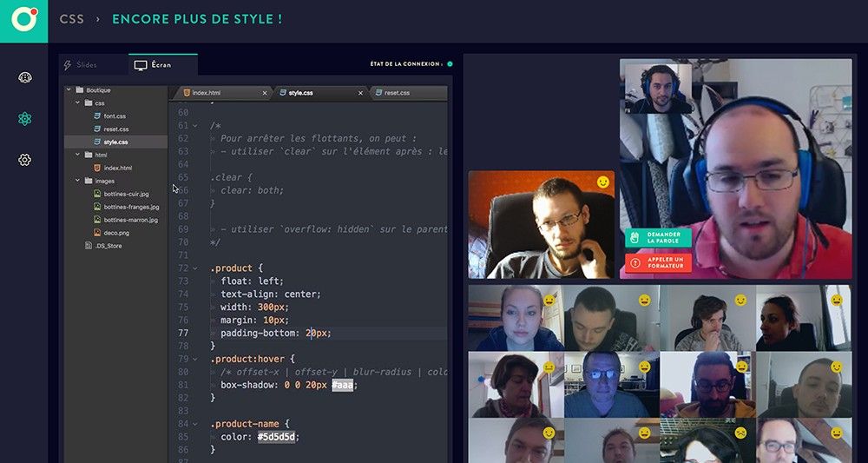Select style.css in the file tree

pos(115,142)
